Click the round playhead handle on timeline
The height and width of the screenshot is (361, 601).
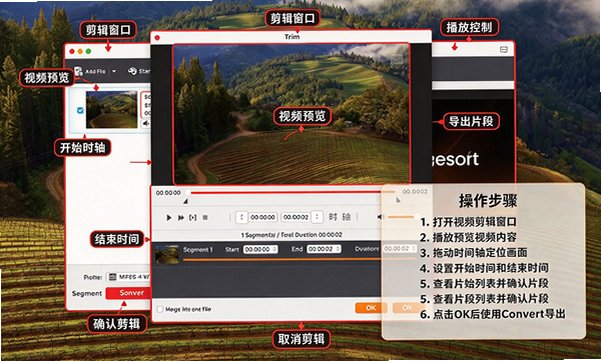188,192
